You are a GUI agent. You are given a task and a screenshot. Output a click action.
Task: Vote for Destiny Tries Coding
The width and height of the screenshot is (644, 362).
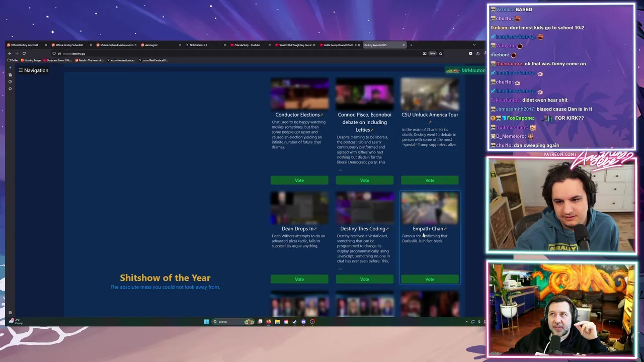tap(365, 280)
